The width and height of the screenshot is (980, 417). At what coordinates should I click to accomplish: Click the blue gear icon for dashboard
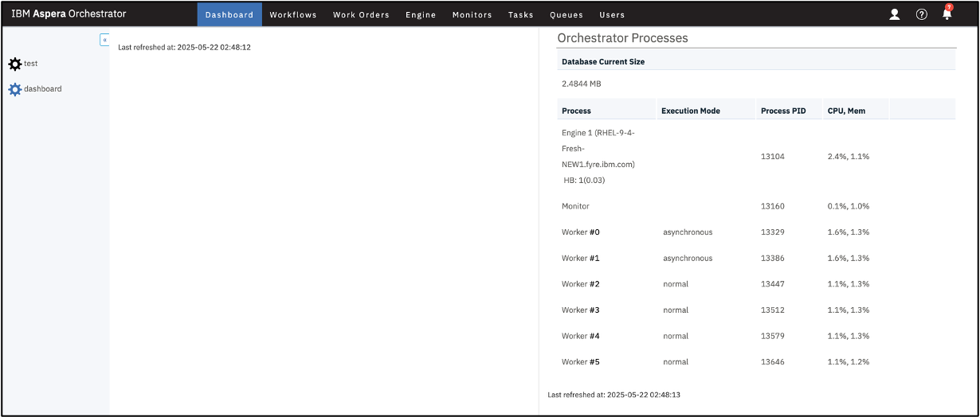15,90
